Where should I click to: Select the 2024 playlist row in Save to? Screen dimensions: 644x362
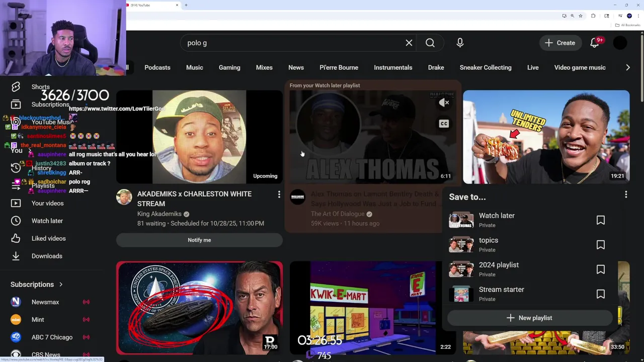[x=529, y=269]
